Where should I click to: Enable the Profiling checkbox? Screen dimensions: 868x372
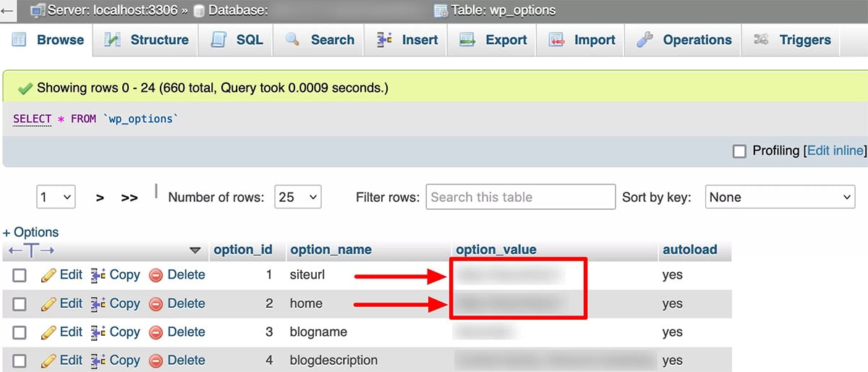coord(739,151)
